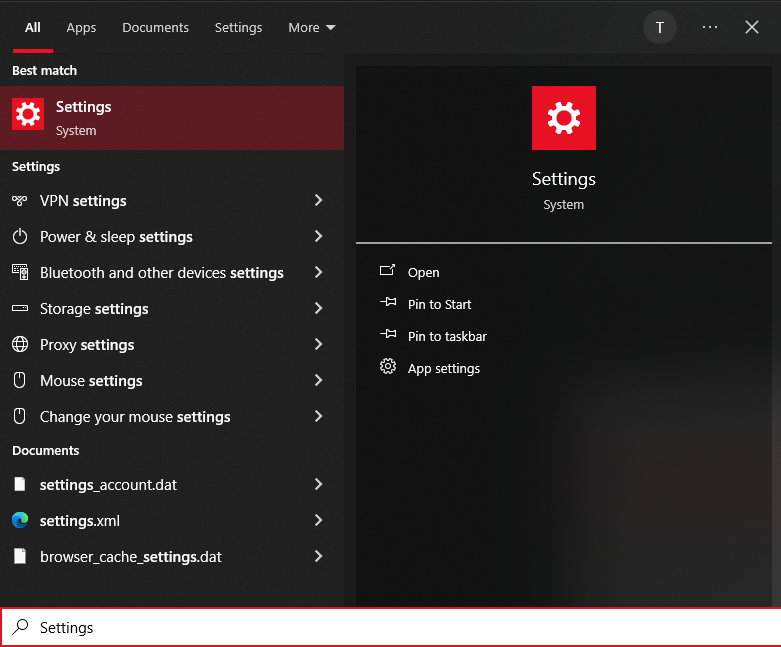Switch to the Documents tab
Image resolution: width=781 pixels, height=647 pixels.
click(x=155, y=27)
